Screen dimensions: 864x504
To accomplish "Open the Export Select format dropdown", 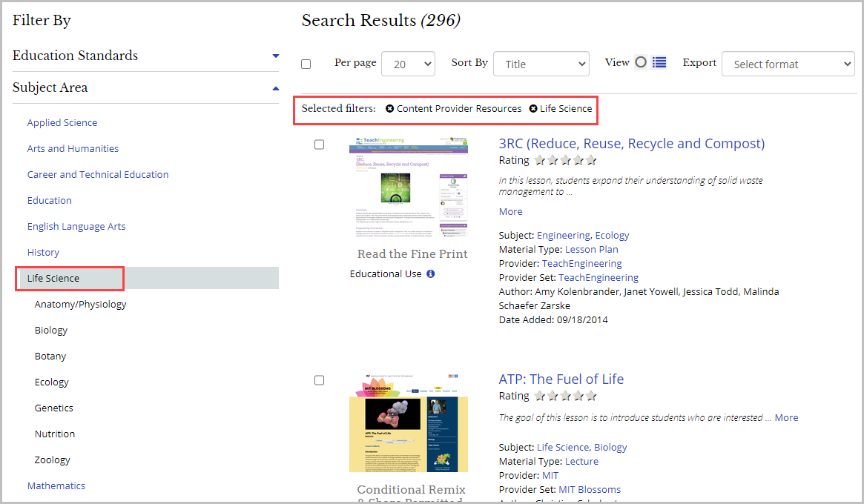I will pyautogui.click(x=788, y=64).
